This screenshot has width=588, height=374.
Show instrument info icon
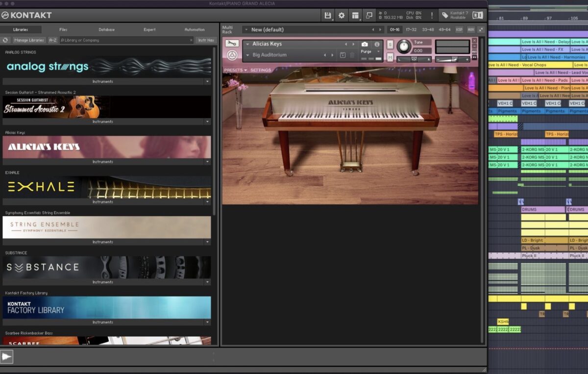point(377,44)
